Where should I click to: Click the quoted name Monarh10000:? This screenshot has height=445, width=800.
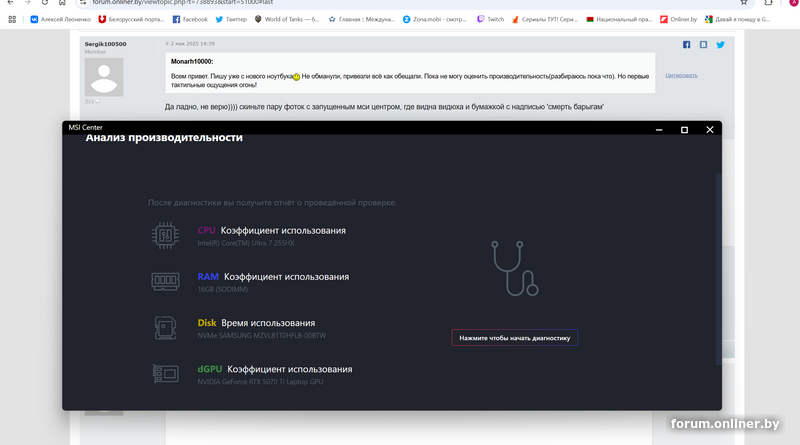click(192, 62)
